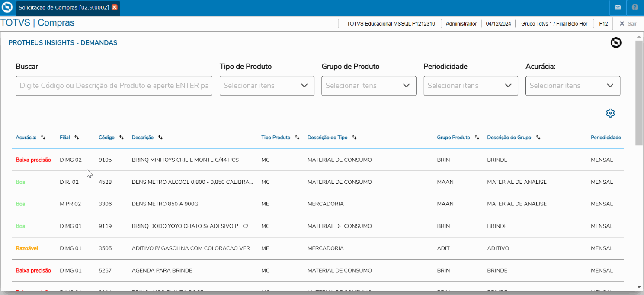Sort by Descrição do Tipo column
The image size is (644, 295).
pyautogui.click(x=354, y=138)
